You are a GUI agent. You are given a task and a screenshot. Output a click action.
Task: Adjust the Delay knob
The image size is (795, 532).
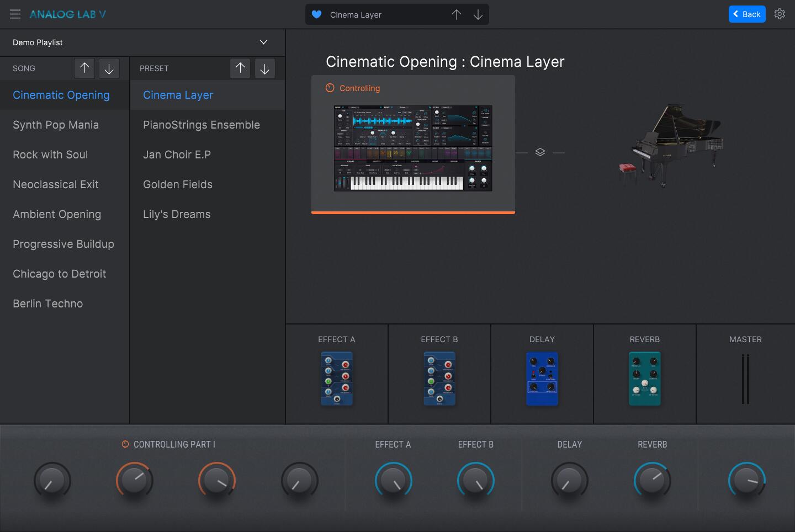tap(570, 481)
